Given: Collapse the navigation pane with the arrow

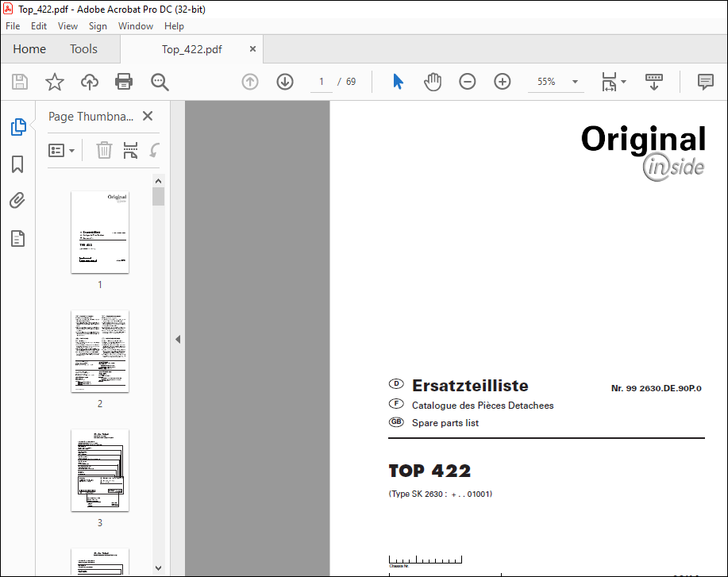Looking at the screenshot, I should point(178,340).
